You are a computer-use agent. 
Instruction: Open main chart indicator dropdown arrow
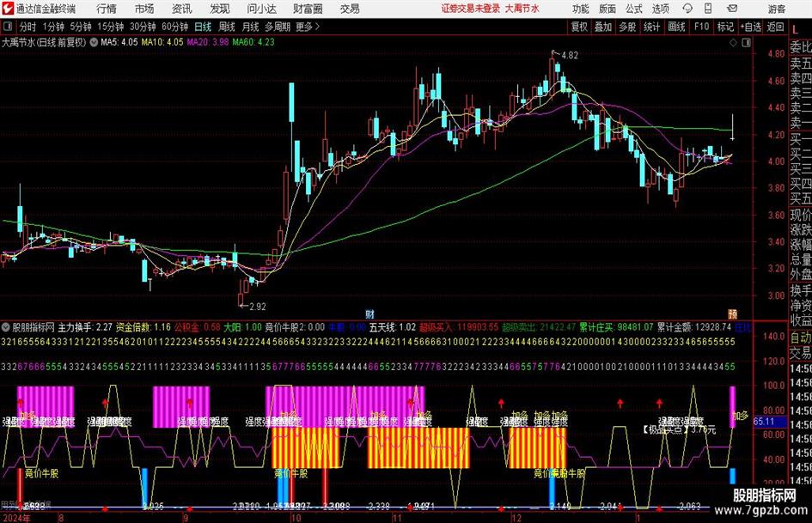[x=94, y=42]
